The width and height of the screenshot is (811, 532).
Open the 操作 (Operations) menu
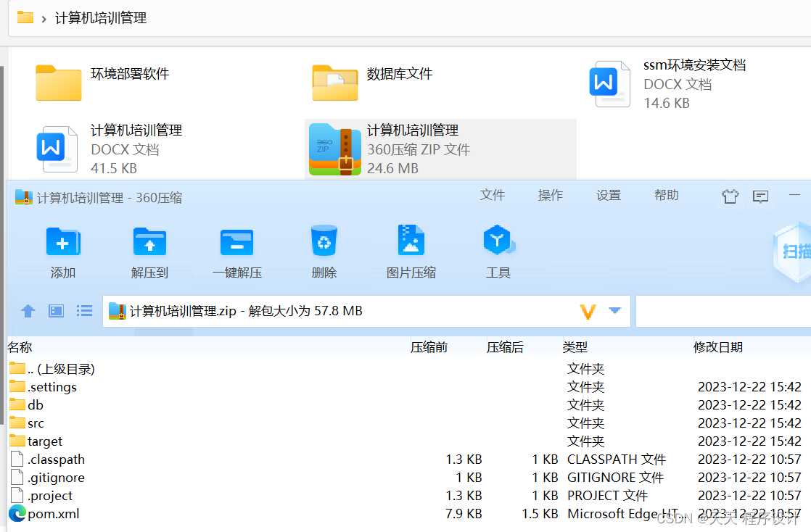550,196
